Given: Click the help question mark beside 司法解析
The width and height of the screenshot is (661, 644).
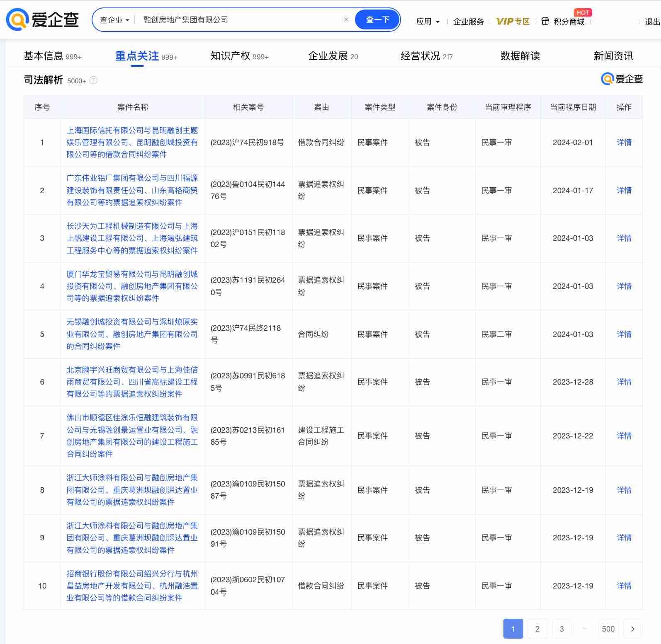Looking at the screenshot, I should click(93, 80).
